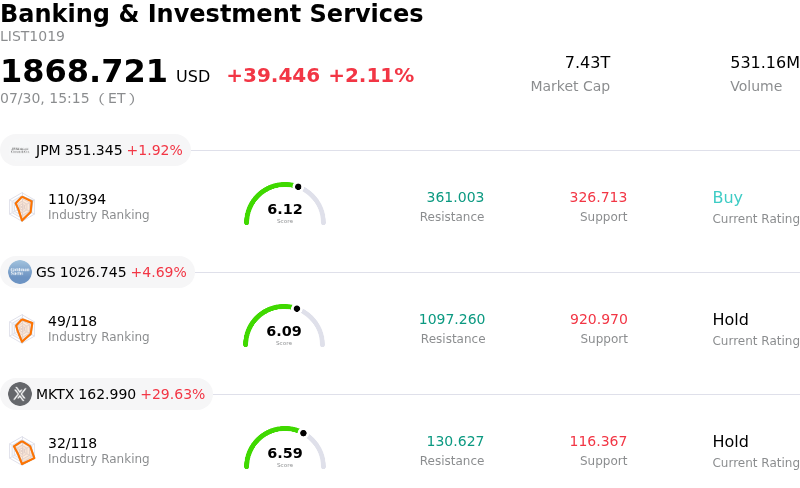Click the Goldman Sachs round logo

pos(20,272)
